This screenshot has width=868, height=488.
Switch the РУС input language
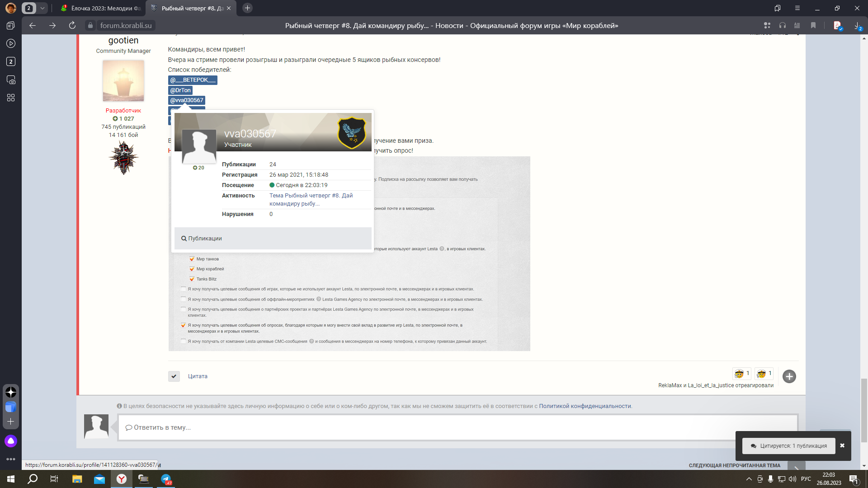pyautogui.click(x=806, y=479)
